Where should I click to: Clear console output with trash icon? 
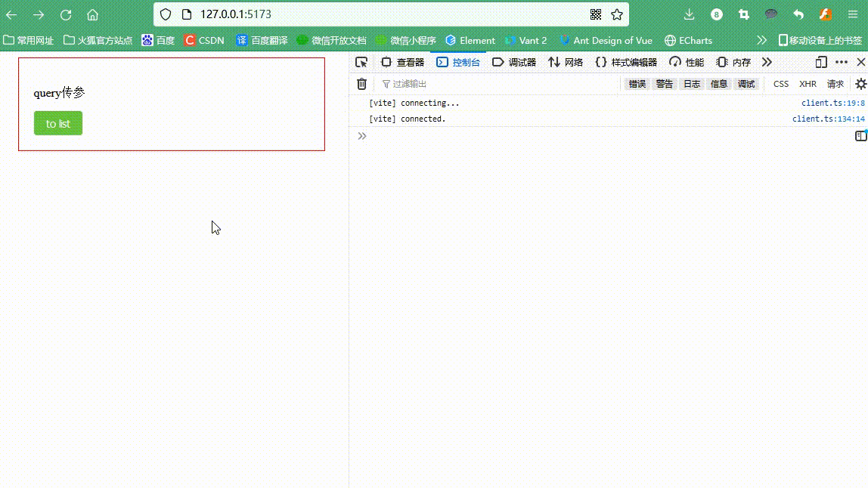coord(361,84)
